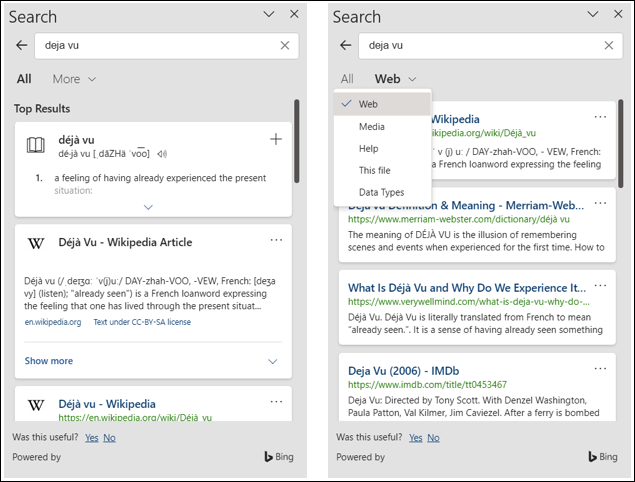
Task: Open Déjà vu - Wikipedia link in left panel
Action: (107, 404)
